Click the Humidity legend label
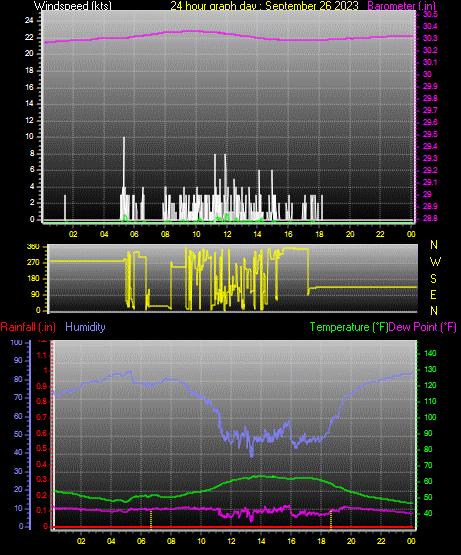This screenshot has width=461, height=555. (x=85, y=327)
